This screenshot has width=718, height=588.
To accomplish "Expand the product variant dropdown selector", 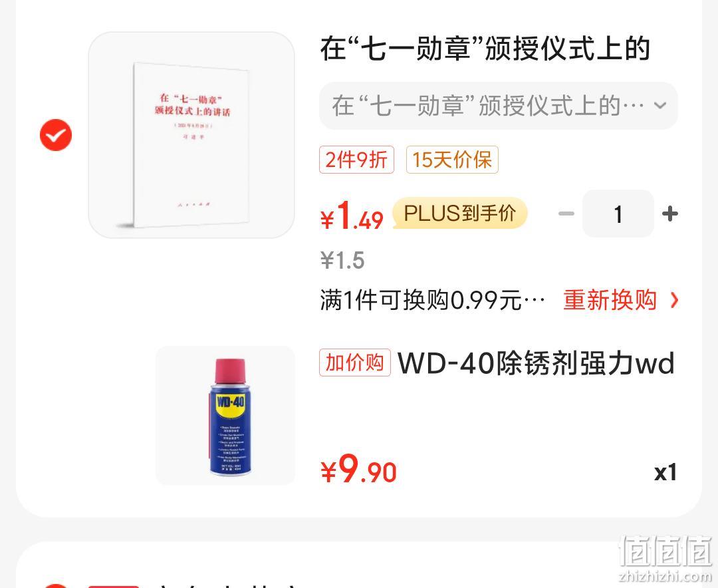I will [498, 105].
